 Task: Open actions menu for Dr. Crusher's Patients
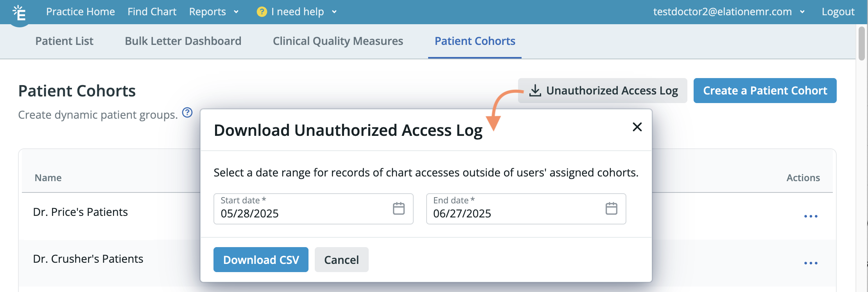pyautogui.click(x=811, y=263)
